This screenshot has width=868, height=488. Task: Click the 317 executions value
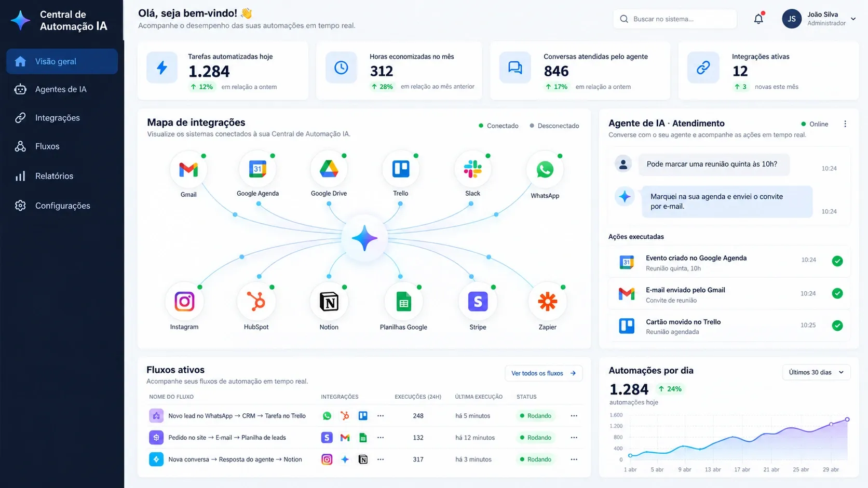(x=418, y=459)
